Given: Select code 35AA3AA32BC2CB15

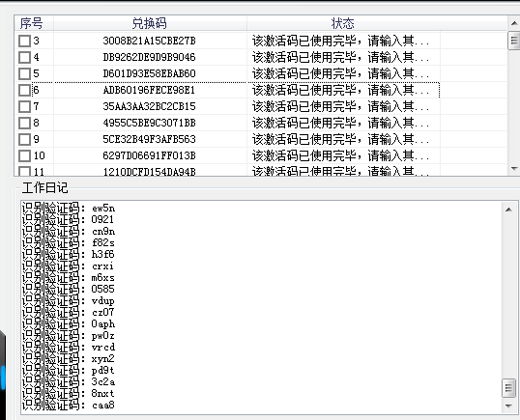Looking at the screenshot, I should [x=149, y=106].
